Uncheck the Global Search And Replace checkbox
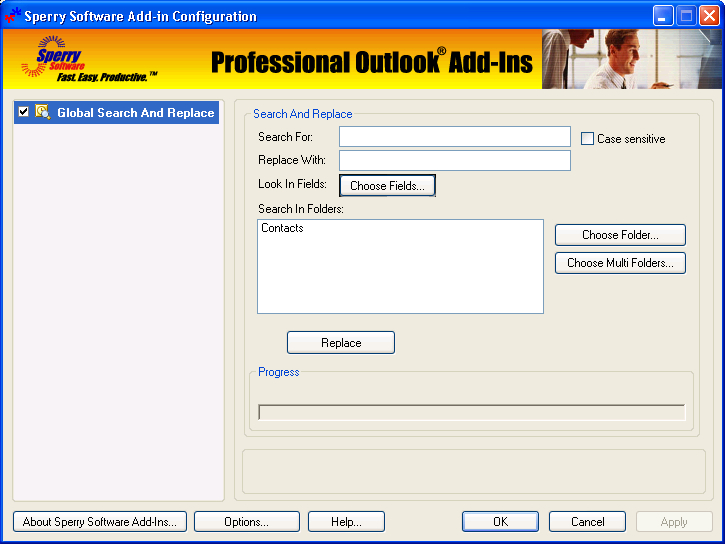The width and height of the screenshot is (725, 544). [24, 112]
